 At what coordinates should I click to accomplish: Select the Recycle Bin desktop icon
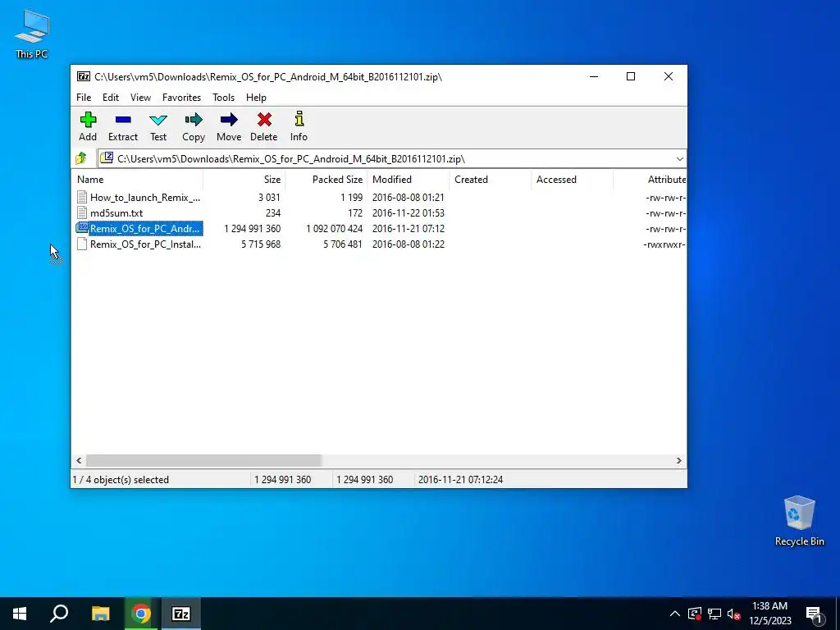(x=799, y=521)
